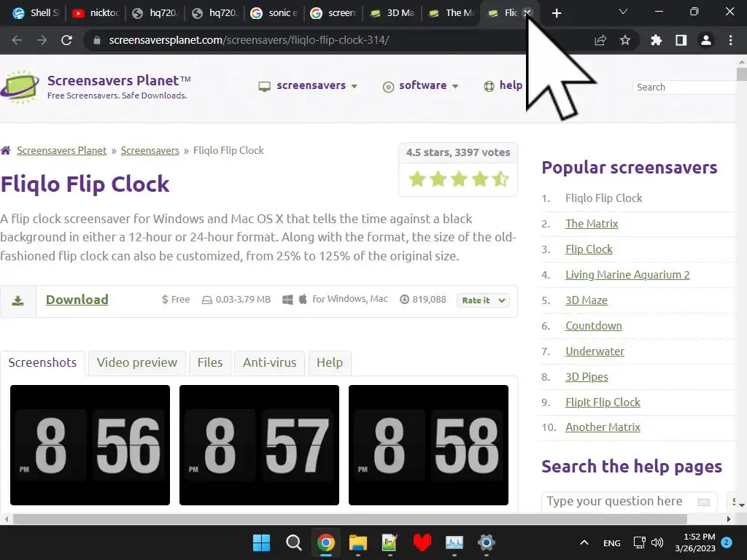Viewport: 747px width, 560px height.
Task: Click the site Search input field
Action: point(684,87)
